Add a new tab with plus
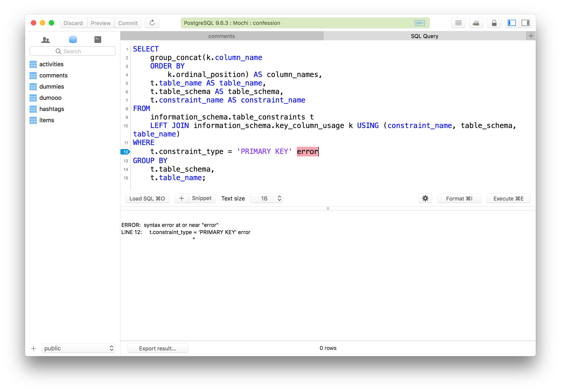The height and width of the screenshot is (392, 561). coord(531,36)
